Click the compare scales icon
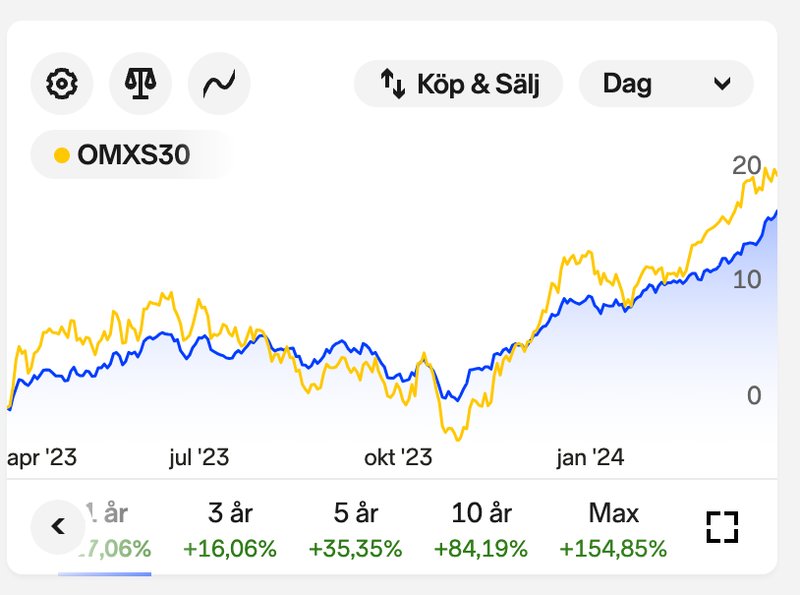The image size is (800, 595). [140, 83]
